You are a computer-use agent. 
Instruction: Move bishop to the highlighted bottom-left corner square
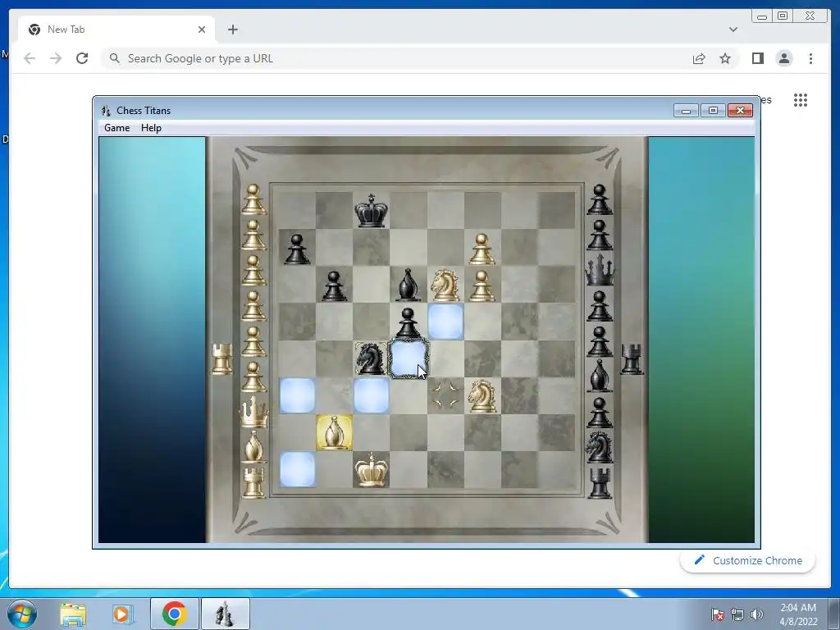tap(297, 469)
